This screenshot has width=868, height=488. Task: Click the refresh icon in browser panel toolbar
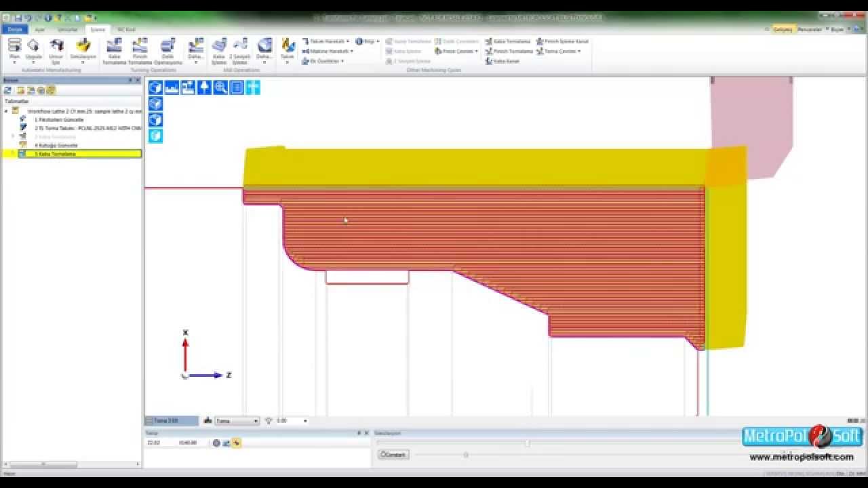point(8,90)
